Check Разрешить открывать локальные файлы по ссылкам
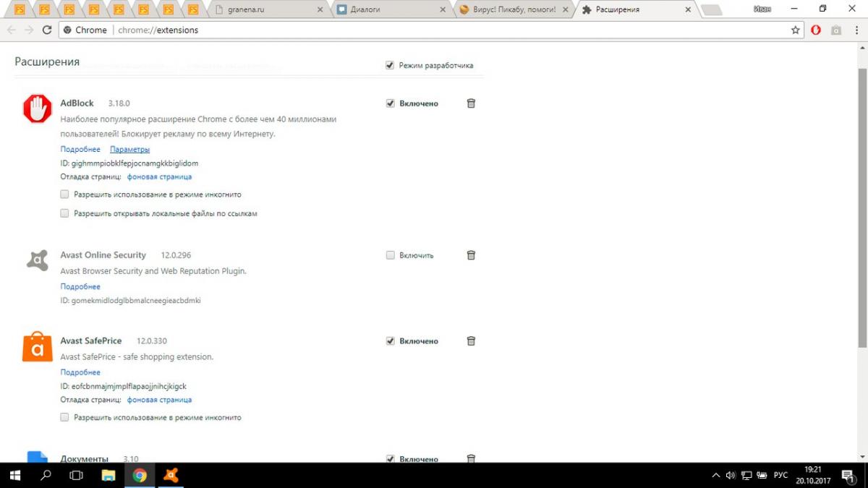Viewport: 868px width, 488px height. pyautogui.click(x=65, y=213)
